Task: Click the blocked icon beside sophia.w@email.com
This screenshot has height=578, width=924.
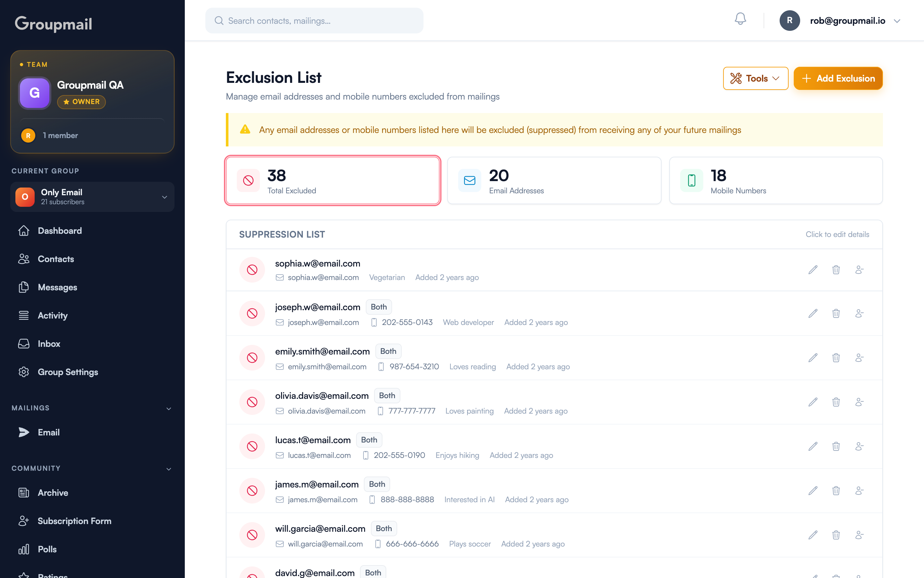Action: 252,270
